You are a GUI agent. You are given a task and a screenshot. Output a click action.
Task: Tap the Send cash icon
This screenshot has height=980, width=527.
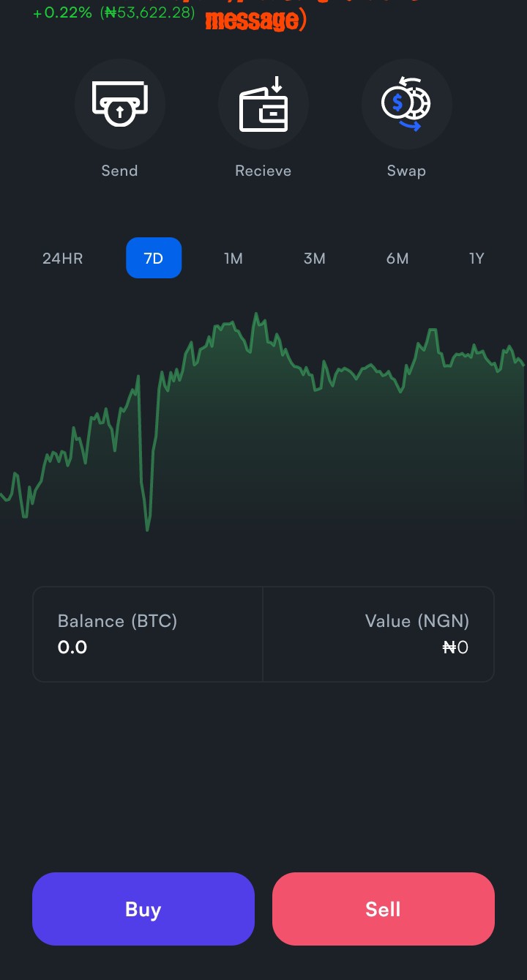[x=119, y=104]
